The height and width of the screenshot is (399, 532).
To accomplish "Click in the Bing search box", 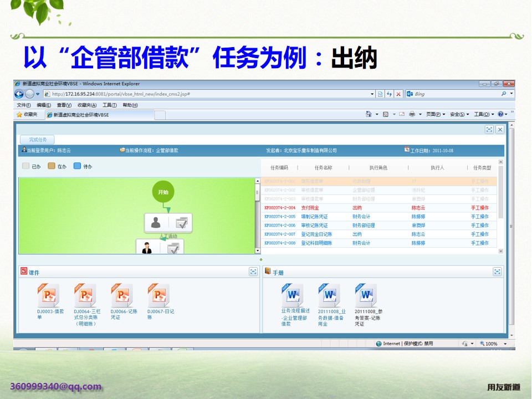I will (457, 94).
